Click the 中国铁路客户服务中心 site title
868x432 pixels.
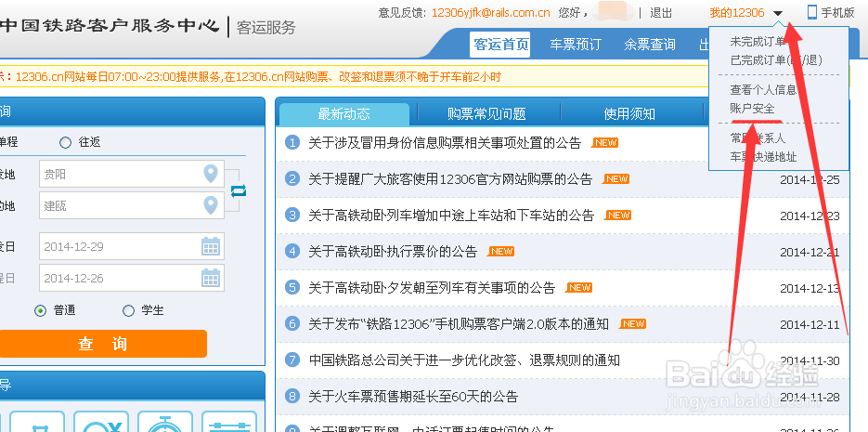click(110, 27)
